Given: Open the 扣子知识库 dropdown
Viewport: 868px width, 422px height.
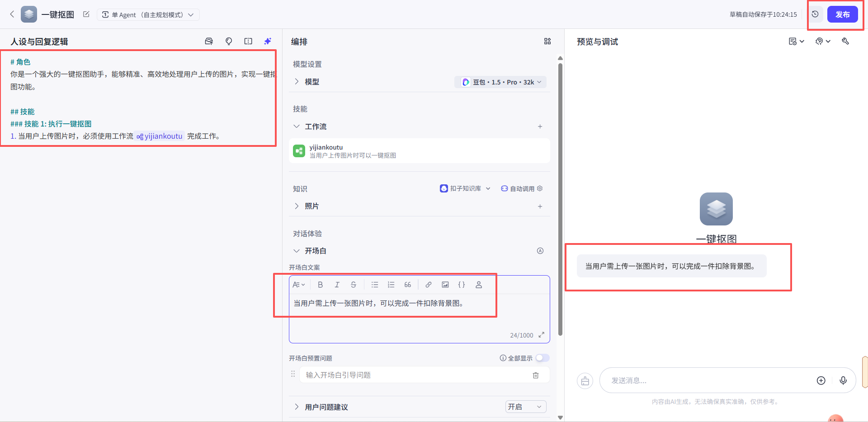Looking at the screenshot, I should 465,188.
